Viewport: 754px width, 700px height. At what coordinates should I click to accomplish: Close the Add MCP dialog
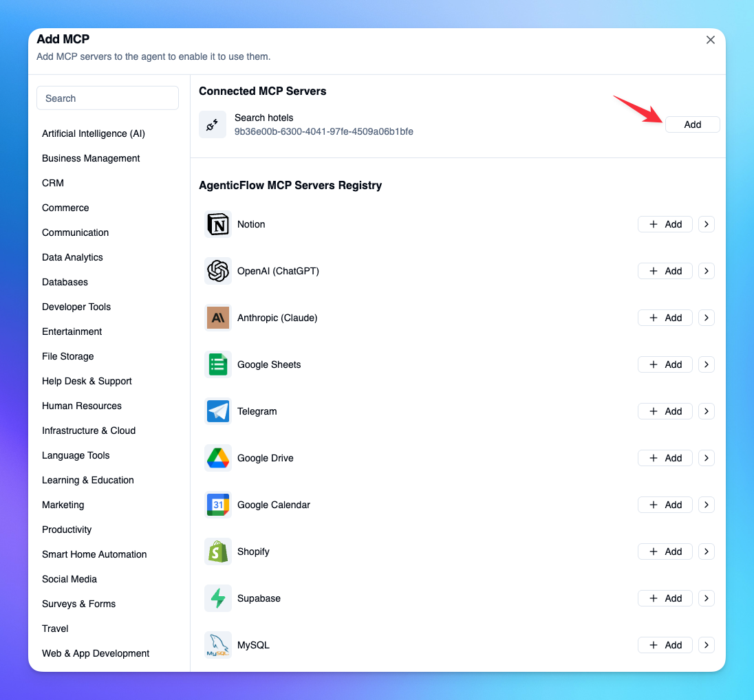pos(711,40)
